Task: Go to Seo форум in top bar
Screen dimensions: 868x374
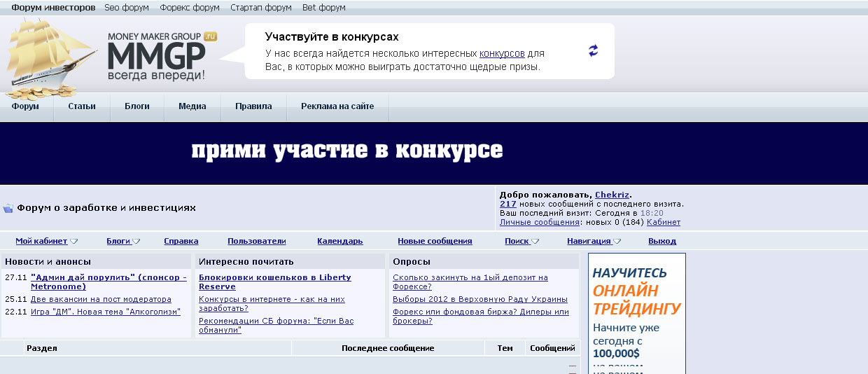Action: [x=127, y=8]
